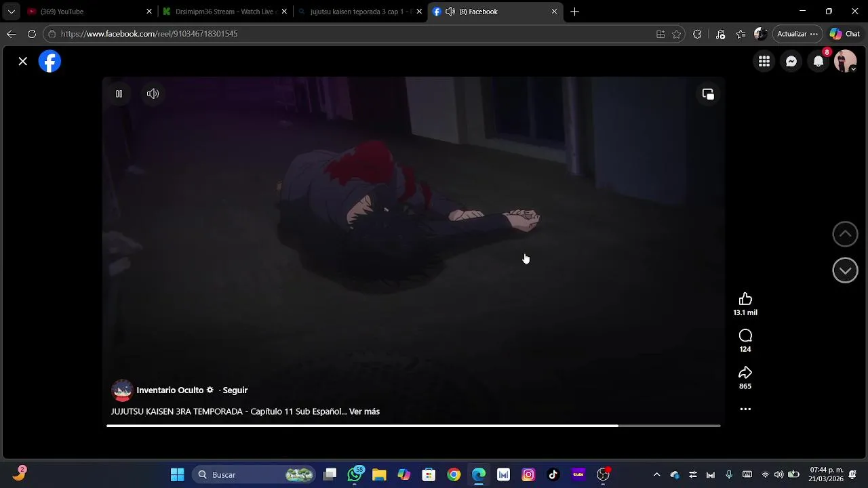Open a new browser tab
Image resolution: width=868 pixels, height=488 pixels.
coord(575,12)
